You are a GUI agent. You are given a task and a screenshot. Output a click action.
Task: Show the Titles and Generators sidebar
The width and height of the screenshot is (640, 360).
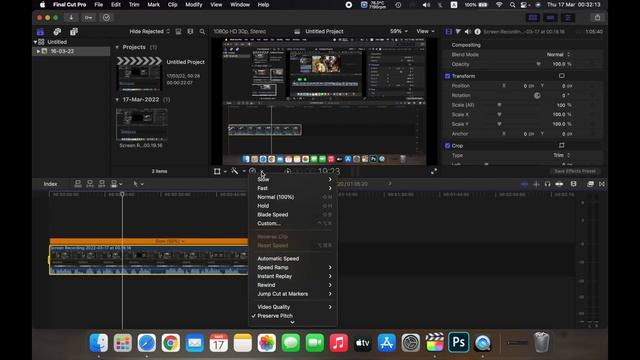(74, 31)
